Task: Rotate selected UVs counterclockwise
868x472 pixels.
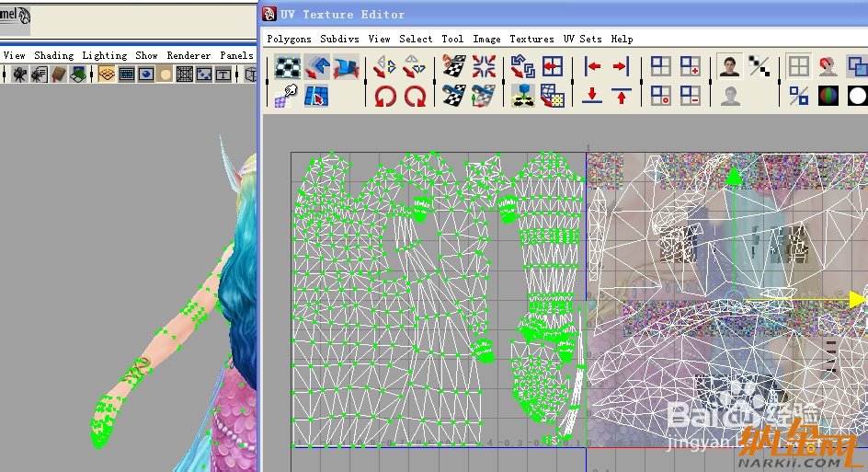Action: (x=385, y=96)
